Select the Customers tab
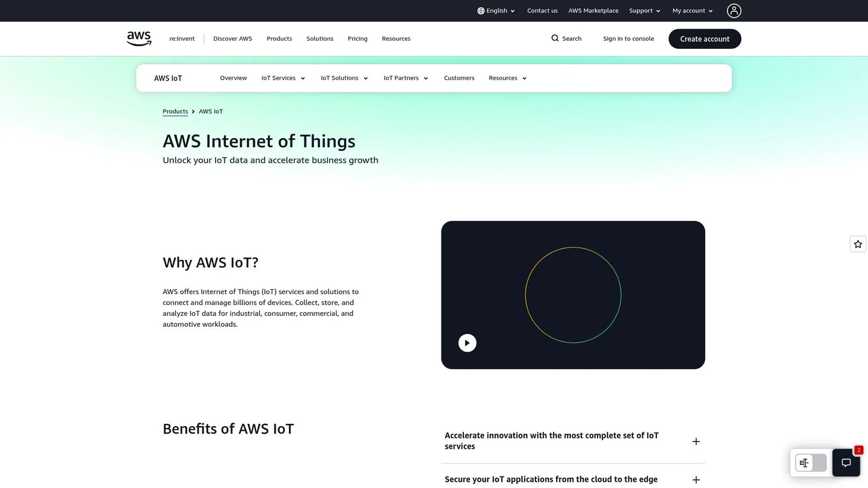Screen dimensions: 868x488 tap(459, 78)
